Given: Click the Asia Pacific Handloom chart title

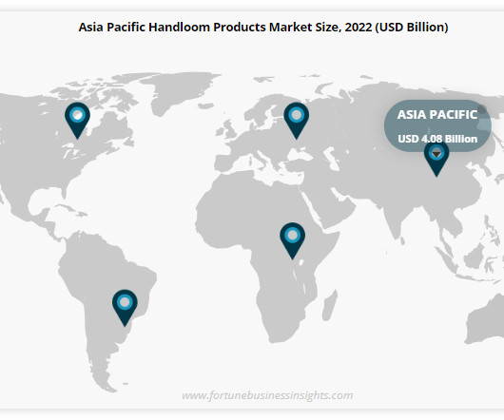Looking at the screenshot, I should tap(263, 27).
